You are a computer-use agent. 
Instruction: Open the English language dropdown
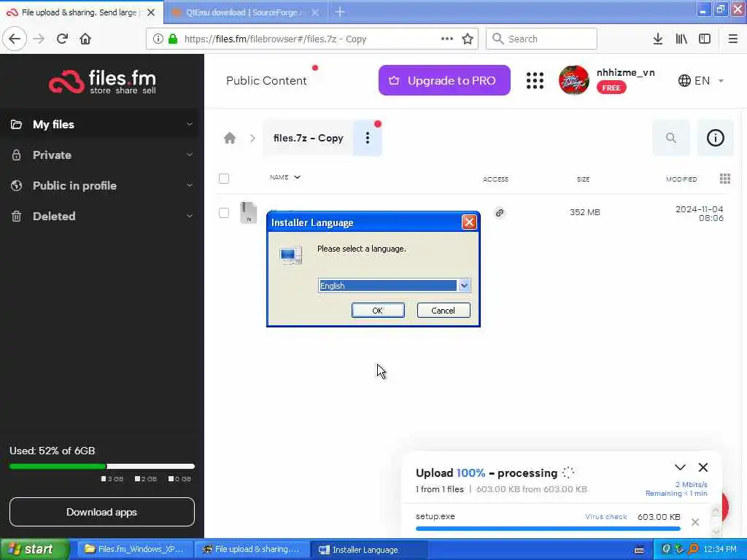[395, 285]
